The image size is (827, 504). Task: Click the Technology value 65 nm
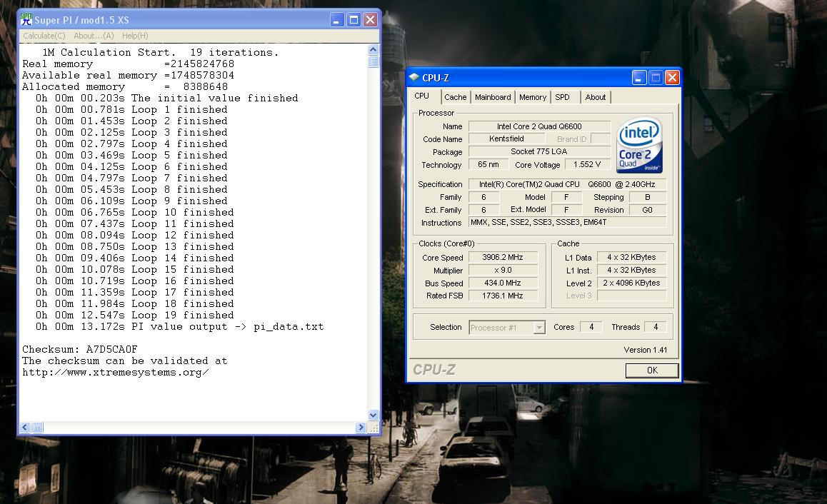click(x=488, y=164)
